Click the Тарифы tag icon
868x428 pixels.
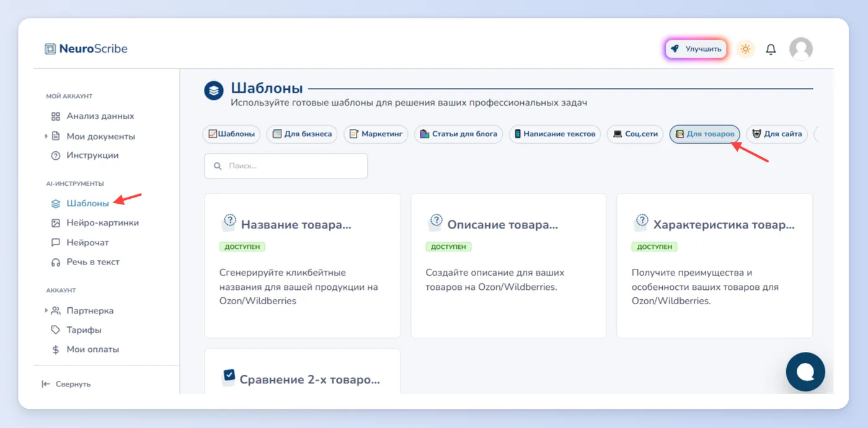point(56,330)
